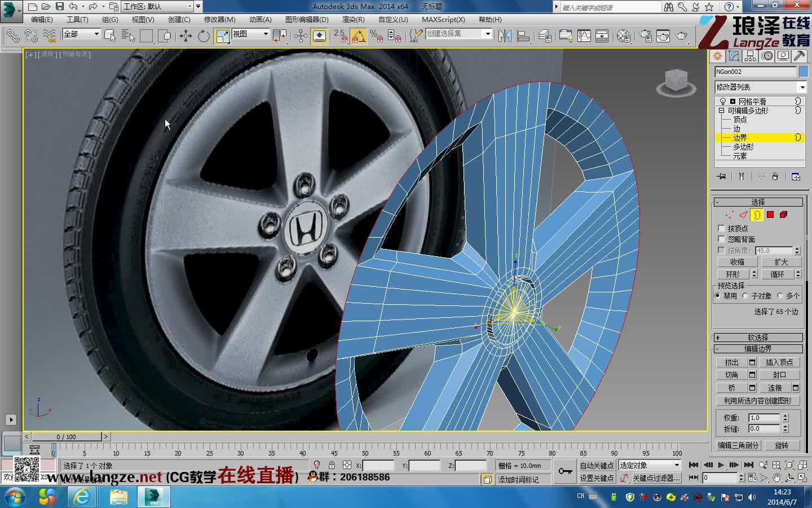Select the 顶点 sub-object level in the stack
The height and width of the screenshot is (508, 812).
pos(739,119)
